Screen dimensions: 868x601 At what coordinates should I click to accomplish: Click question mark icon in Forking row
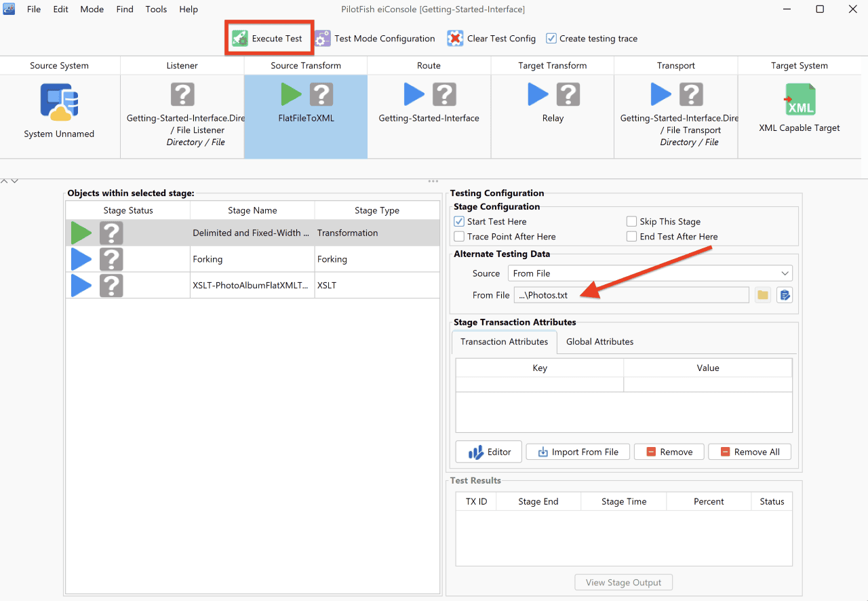click(x=111, y=259)
